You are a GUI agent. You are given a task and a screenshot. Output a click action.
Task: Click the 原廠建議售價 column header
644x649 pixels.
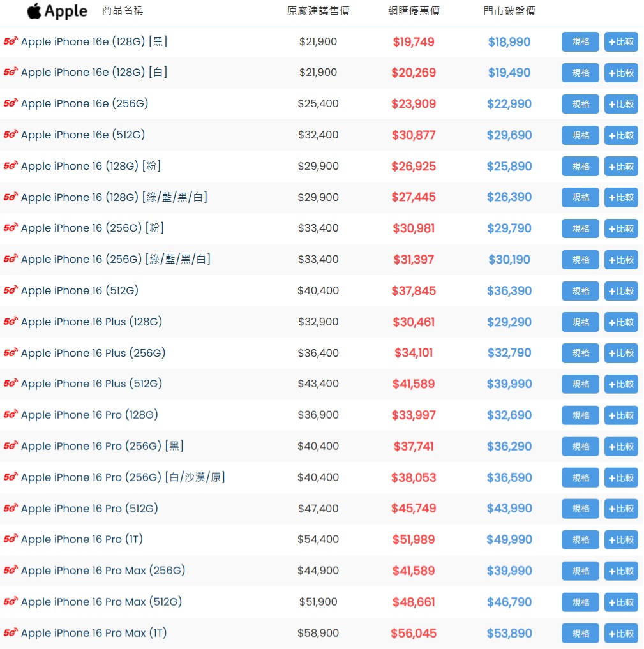(318, 11)
